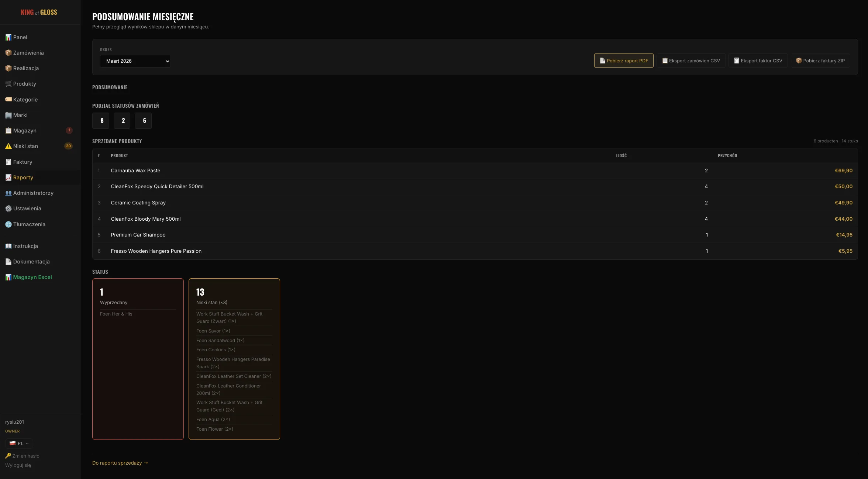Image resolution: width=868 pixels, height=479 pixels.
Task: Follow the Do raportu sprzedaży link
Action: (120, 463)
